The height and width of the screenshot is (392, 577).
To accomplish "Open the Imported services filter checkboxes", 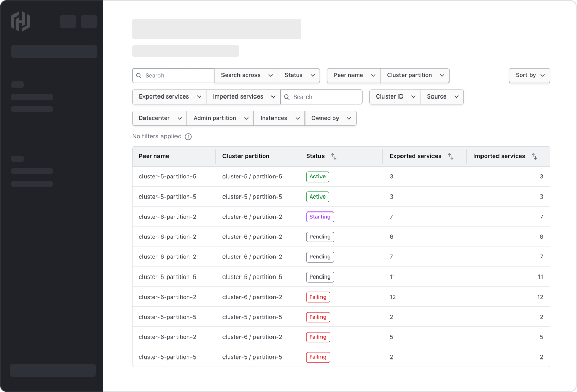I will (x=243, y=96).
